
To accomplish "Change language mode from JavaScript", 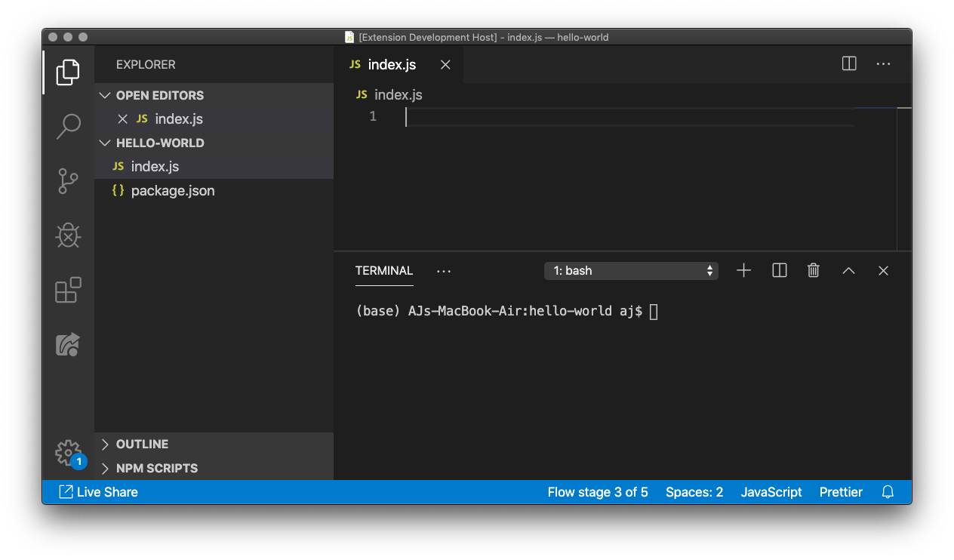I will (x=771, y=492).
